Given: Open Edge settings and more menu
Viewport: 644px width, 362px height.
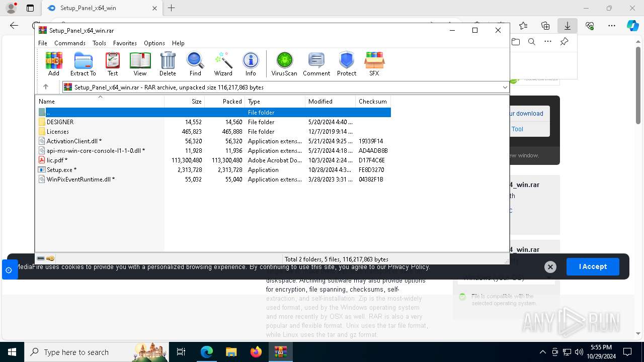Looking at the screenshot, I should [x=612, y=25].
